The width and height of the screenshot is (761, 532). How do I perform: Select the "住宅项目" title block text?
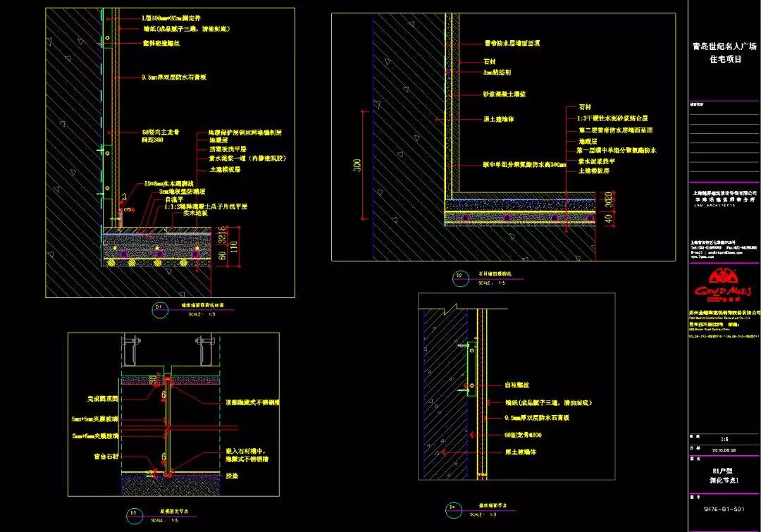pos(726,59)
